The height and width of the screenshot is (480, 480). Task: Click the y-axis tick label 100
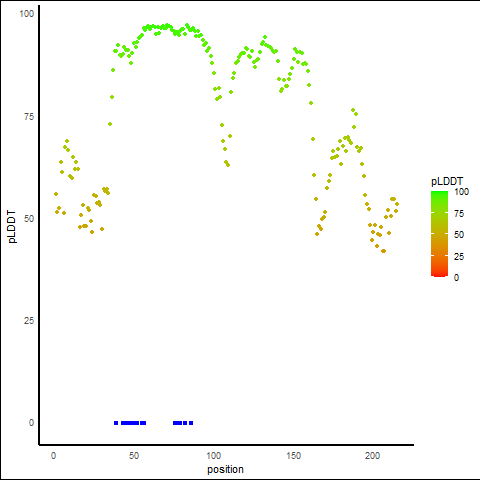(27, 14)
